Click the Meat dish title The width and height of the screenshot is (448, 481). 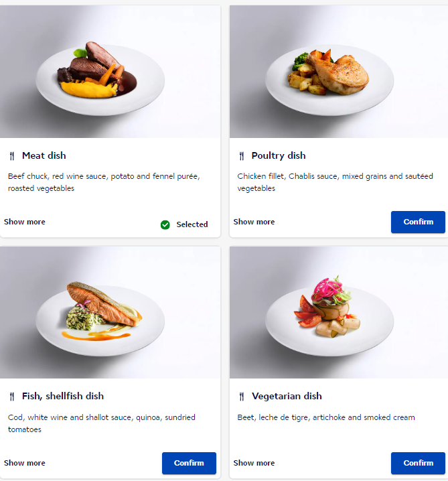click(44, 156)
